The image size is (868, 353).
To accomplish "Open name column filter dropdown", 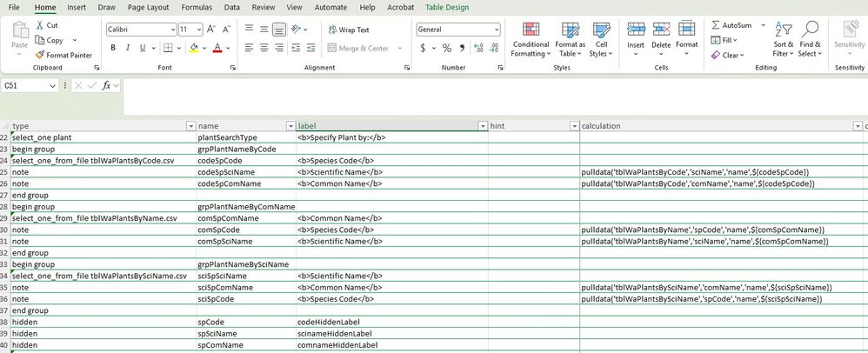I will [x=290, y=126].
